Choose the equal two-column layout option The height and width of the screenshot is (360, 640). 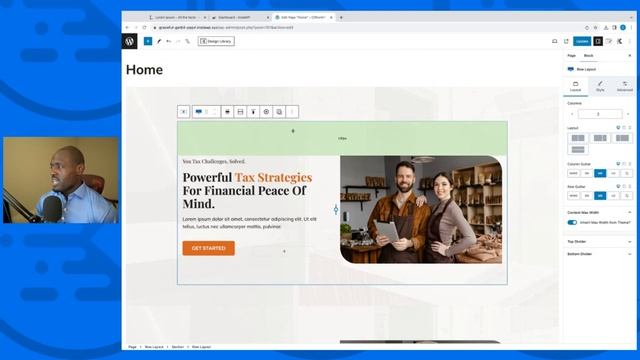578,138
